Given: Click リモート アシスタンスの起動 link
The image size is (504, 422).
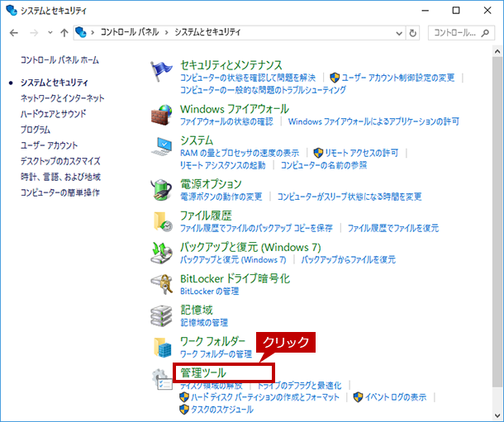Looking at the screenshot, I should pyautogui.click(x=223, y=165).
